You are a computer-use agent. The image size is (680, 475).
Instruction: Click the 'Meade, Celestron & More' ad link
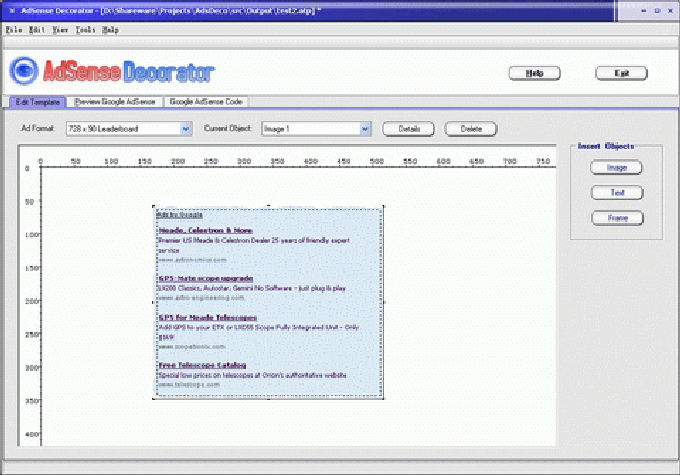(x=206, y=230)
